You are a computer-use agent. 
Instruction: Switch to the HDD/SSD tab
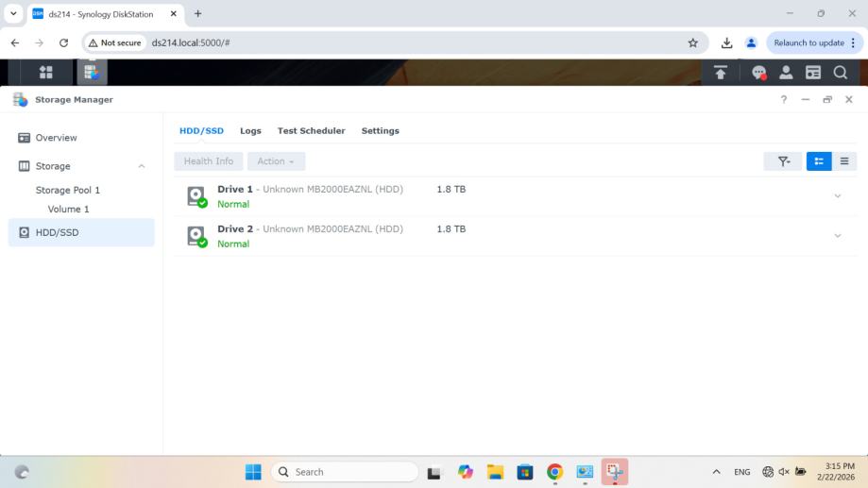pyautogui.click(x=201, y=131)
